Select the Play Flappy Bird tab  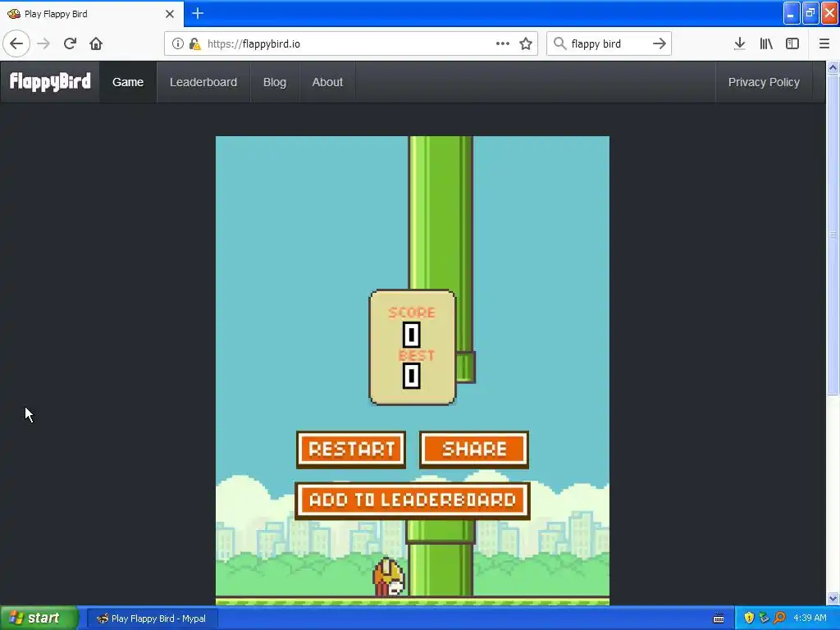[92, 14]
